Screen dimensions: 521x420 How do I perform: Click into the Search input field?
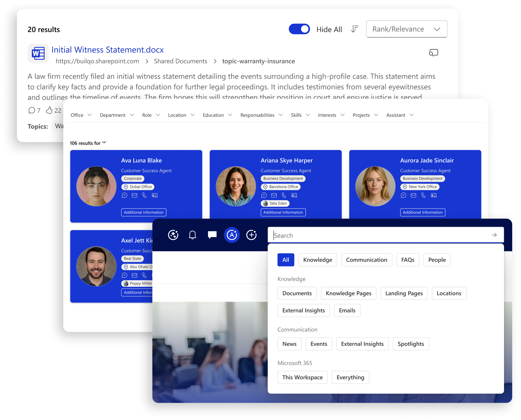(381, 236)
